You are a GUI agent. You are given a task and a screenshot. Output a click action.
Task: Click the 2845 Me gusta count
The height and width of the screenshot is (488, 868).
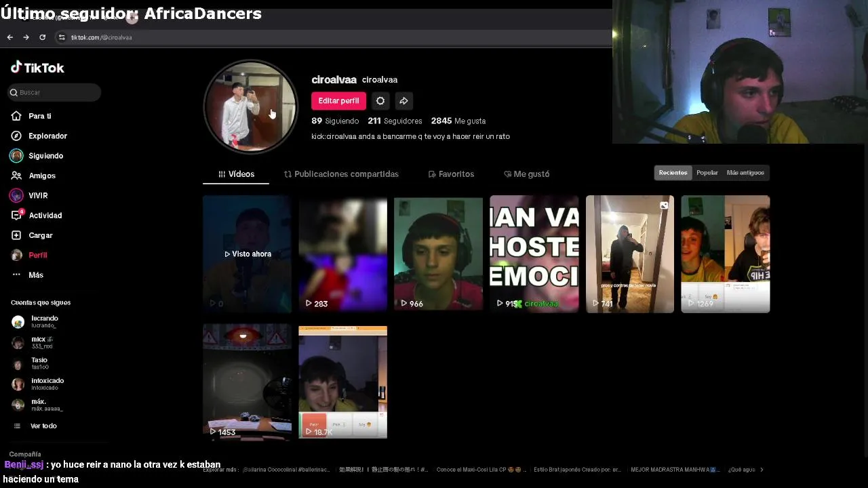(x=458, y=121)
